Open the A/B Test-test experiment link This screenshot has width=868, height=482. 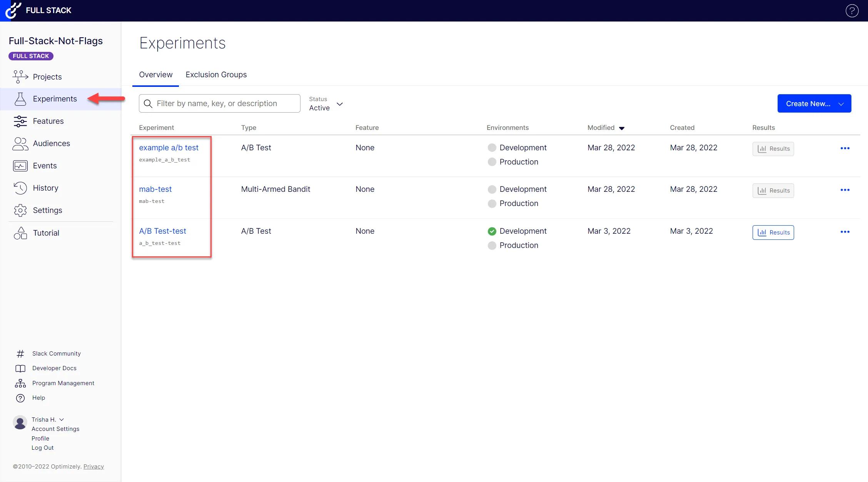tap(162, 231)
